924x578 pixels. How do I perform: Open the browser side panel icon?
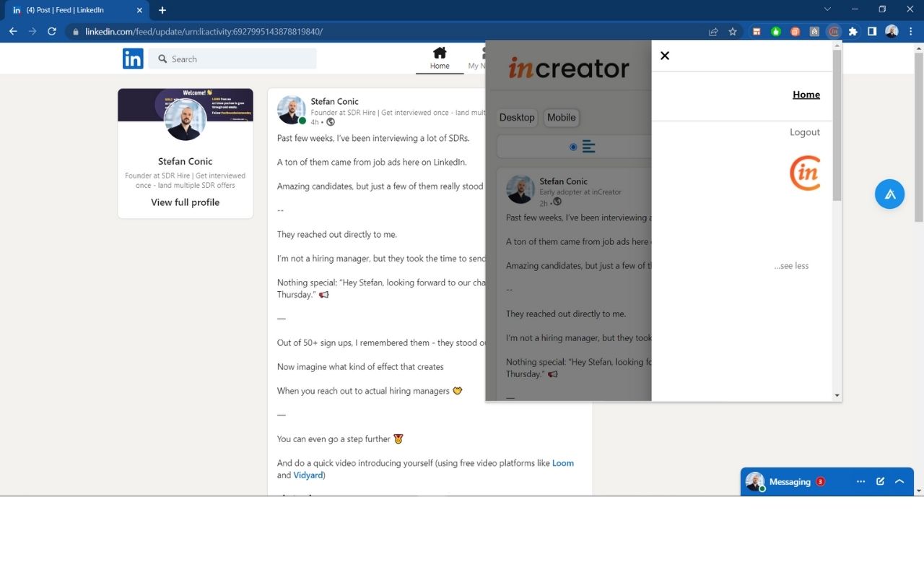click(x=871, y=31)
